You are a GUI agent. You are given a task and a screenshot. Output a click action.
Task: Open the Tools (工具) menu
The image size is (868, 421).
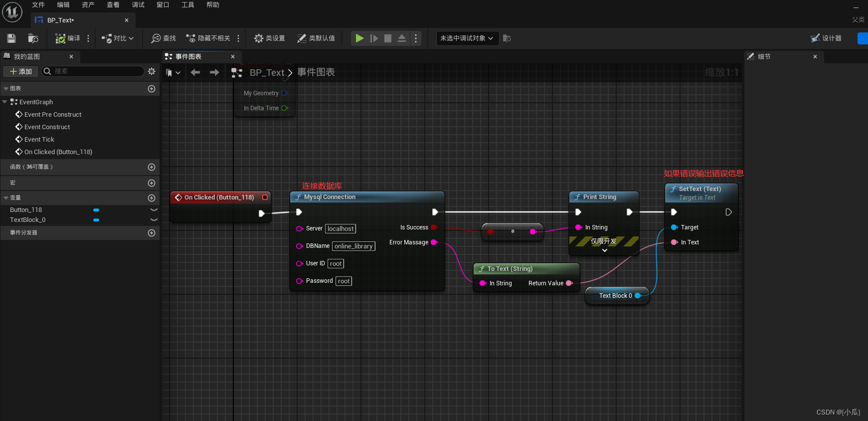tap(188, 5)
